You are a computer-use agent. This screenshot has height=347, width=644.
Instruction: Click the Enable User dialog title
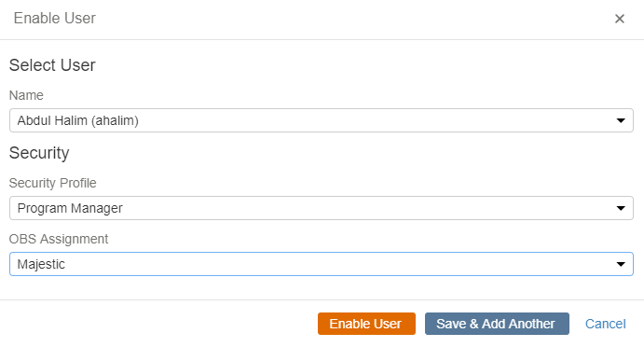55,18
